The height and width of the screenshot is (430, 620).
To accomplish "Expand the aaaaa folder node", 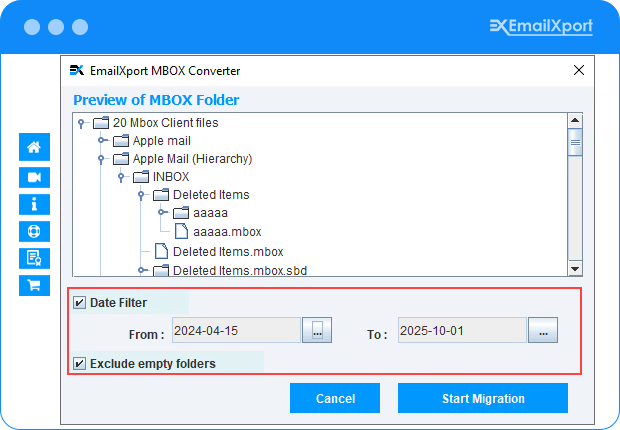I will [x=161, y=213].
